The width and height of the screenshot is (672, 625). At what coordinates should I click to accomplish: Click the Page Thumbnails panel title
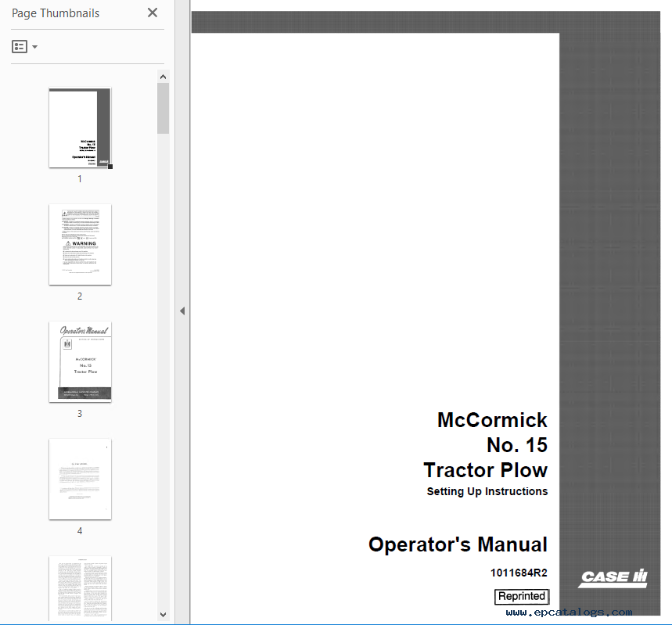pyautogui.click(x=56, y=13)
